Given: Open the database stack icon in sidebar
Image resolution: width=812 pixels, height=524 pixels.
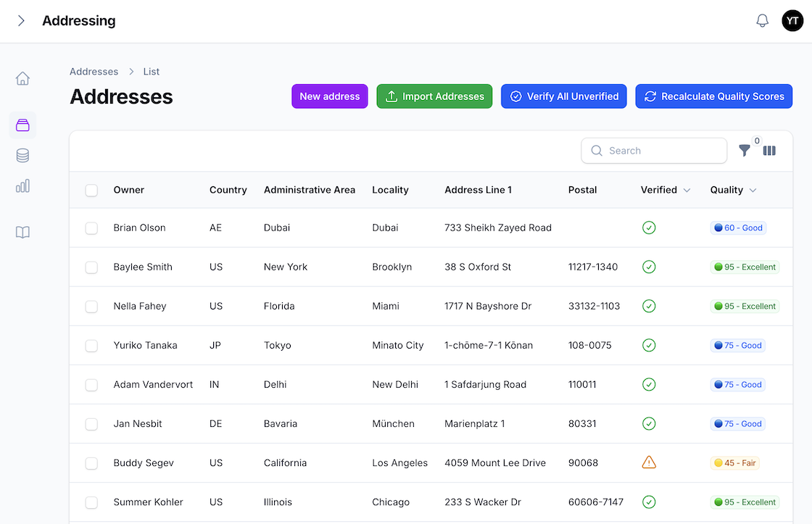Looking at the screenshot, I should point(22,155).
